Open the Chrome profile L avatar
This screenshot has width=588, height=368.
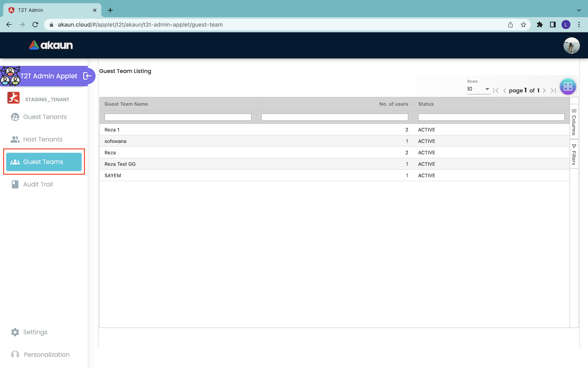click(x=566, y=25)
